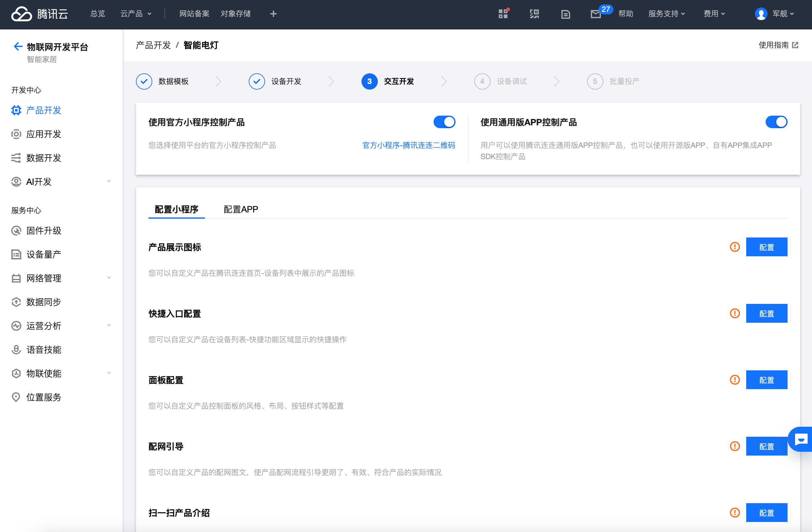Click warning icon next to 面板配置
Viewport: 812px width, 532px height.
click(x=735, y=379)
